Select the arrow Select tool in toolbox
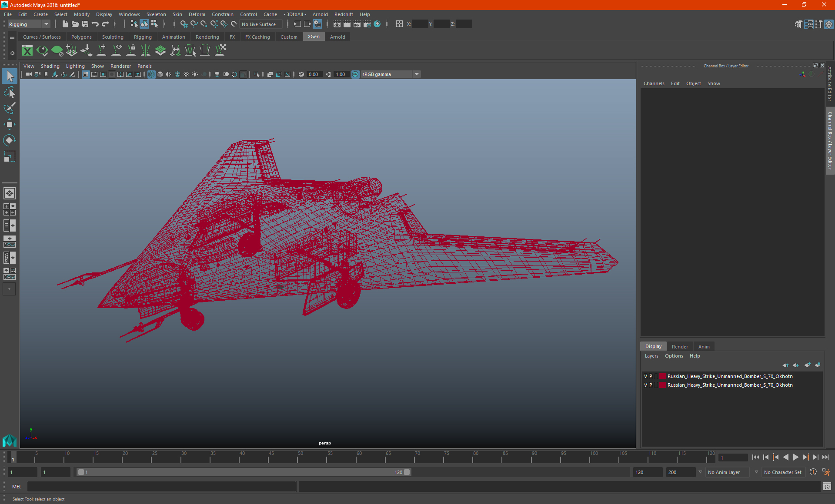 click(x=10, y=76)
